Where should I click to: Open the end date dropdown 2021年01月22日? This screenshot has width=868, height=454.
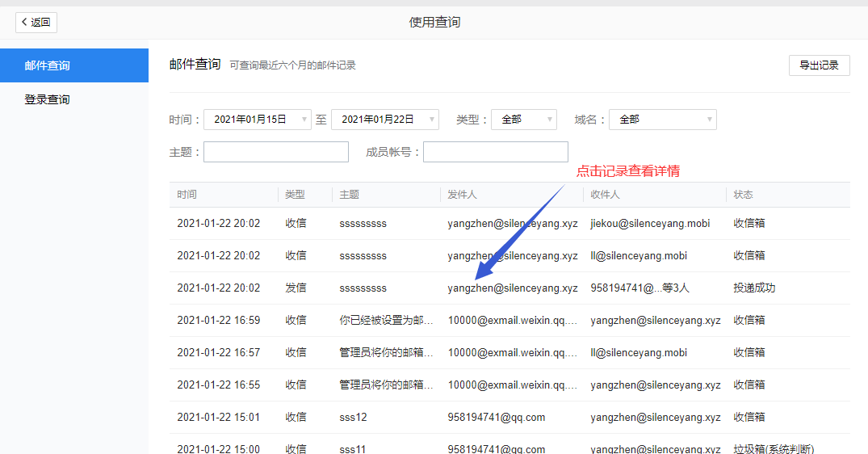point(384,120)
